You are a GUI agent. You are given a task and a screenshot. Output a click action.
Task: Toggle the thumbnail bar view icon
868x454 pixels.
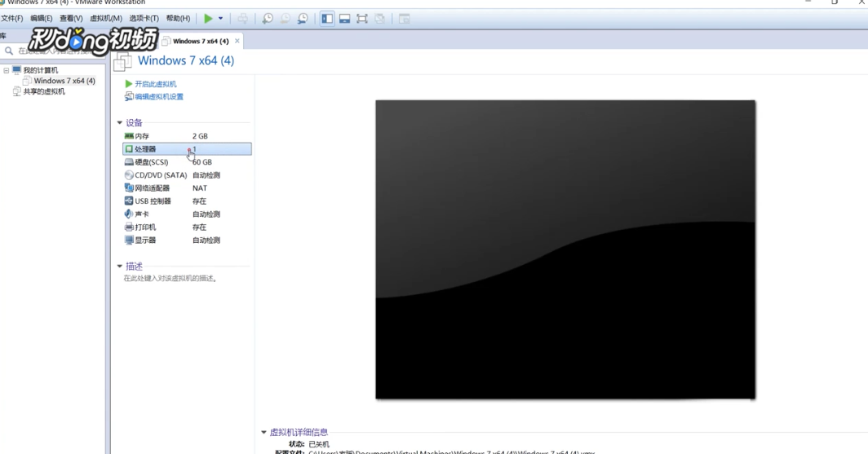(x=344, y=19)
